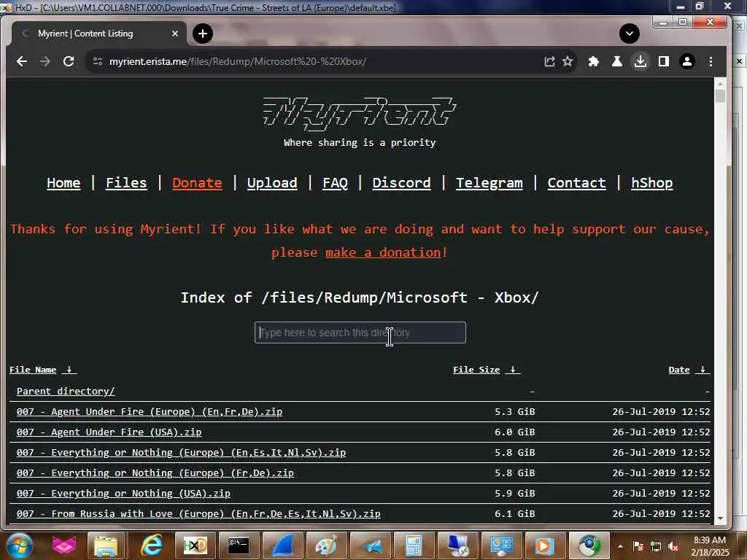The width and height of the screenshot is (747, 560).
Task: Open Chrome Labs flask icon
Action: [x=617, y=61]
